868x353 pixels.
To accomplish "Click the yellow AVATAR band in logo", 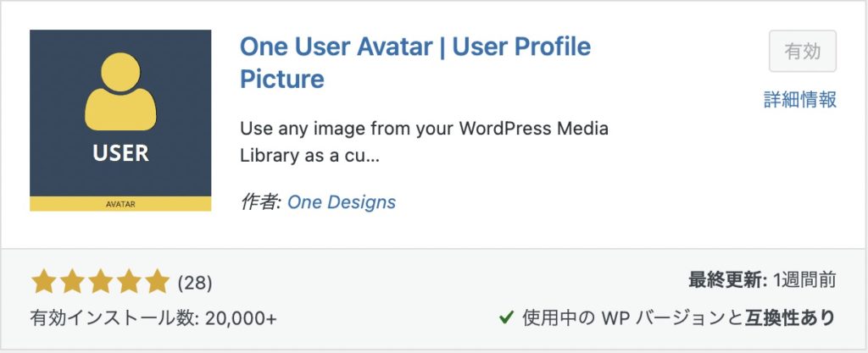I will [120, 203].
